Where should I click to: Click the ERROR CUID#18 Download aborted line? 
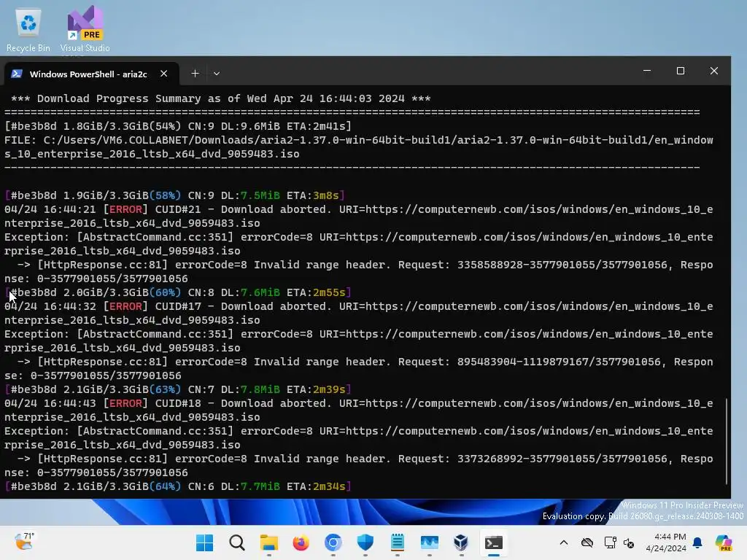[x=359, y=410]
